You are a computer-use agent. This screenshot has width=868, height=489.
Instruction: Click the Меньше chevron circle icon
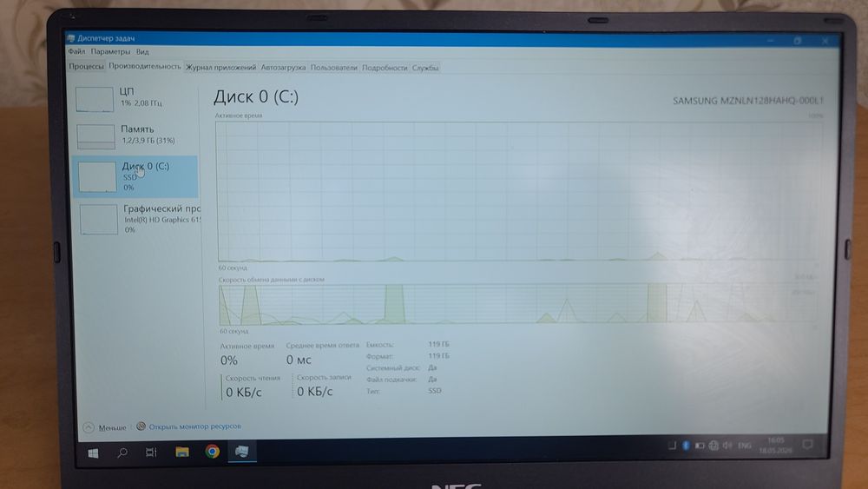click(89, 427)
